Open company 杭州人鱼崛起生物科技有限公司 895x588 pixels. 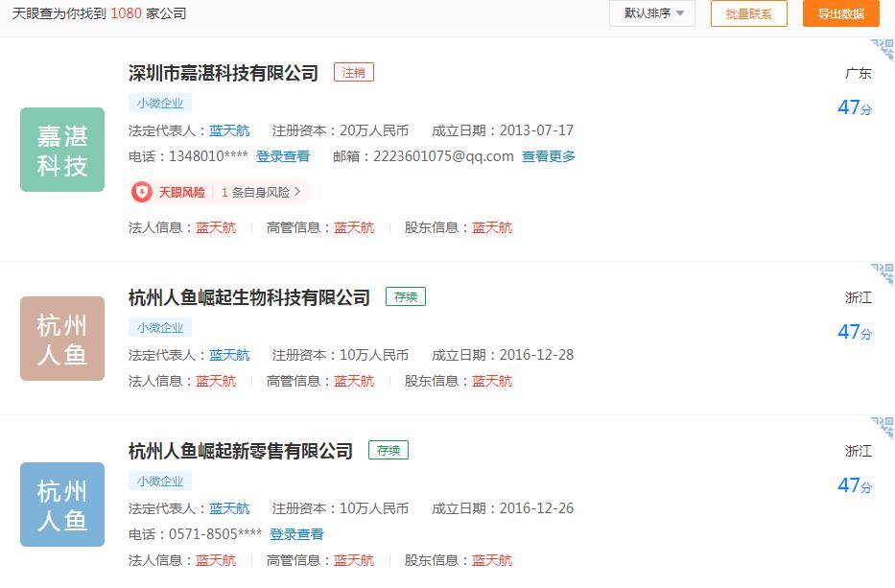coord(249,297)
